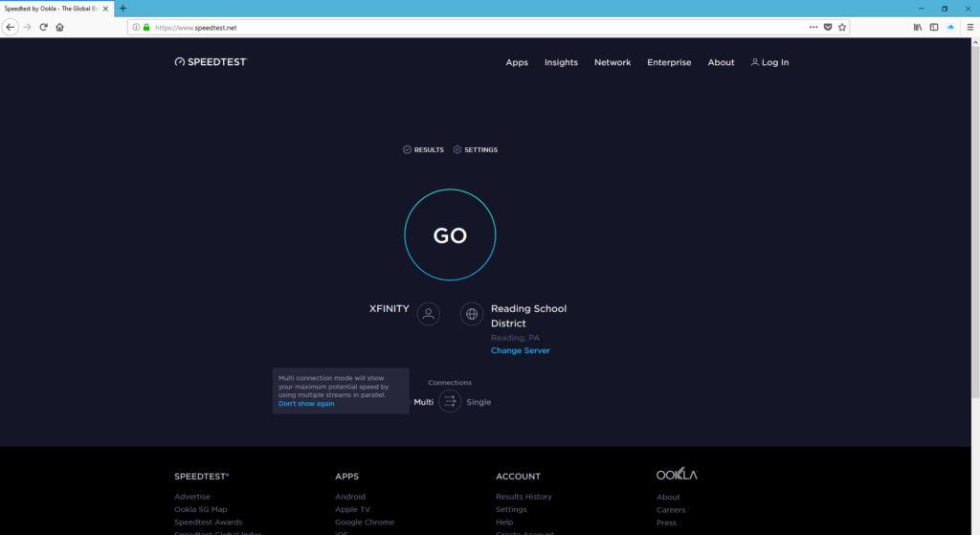This screenshot has width=980, height=535.
Task: Open the Apps menu
Action: [517, 62]
